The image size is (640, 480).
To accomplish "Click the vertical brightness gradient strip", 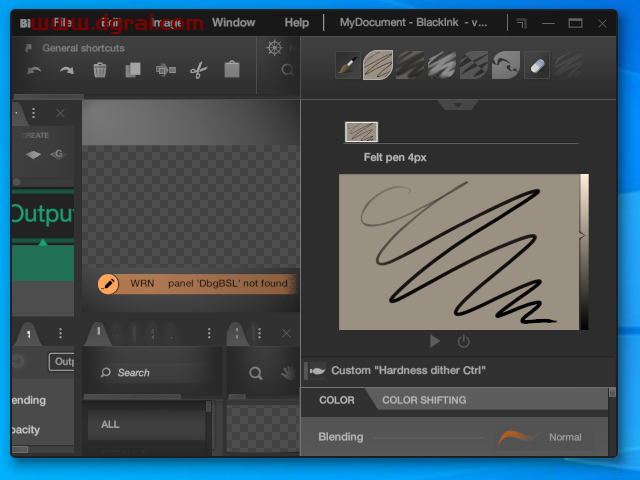I will (584, 251).
